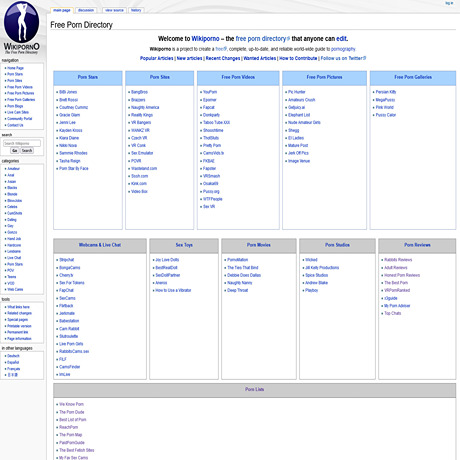Screen dimensions: 460x460
Task: Click the Follow us on Twitter link
Action: [343, 58]
